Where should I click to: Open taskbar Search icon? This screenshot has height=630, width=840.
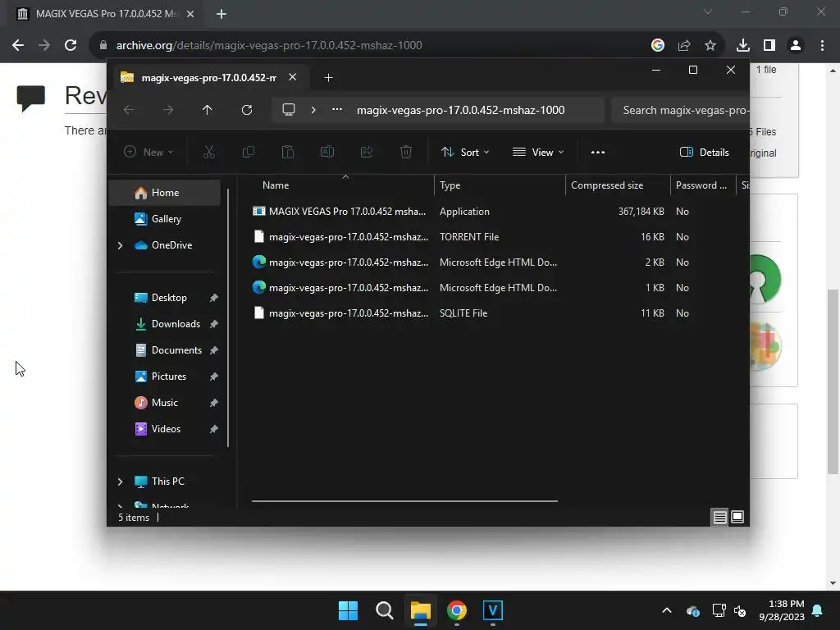[384, 610]
